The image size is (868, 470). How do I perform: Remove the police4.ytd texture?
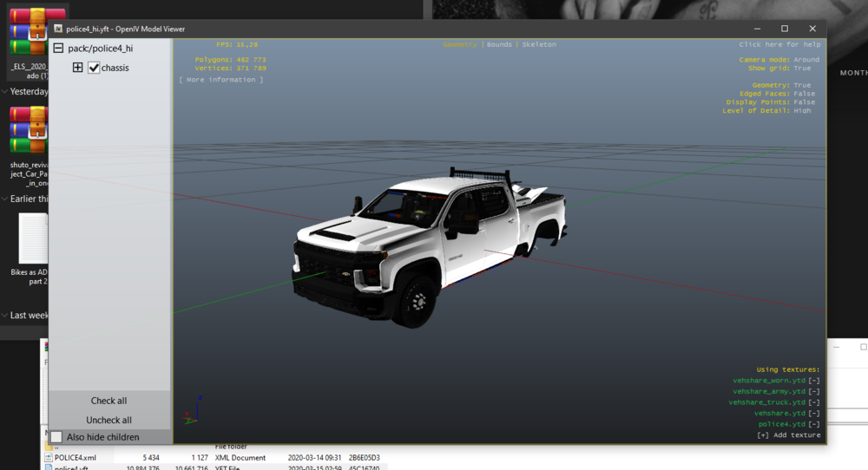(x=813, y=424)
